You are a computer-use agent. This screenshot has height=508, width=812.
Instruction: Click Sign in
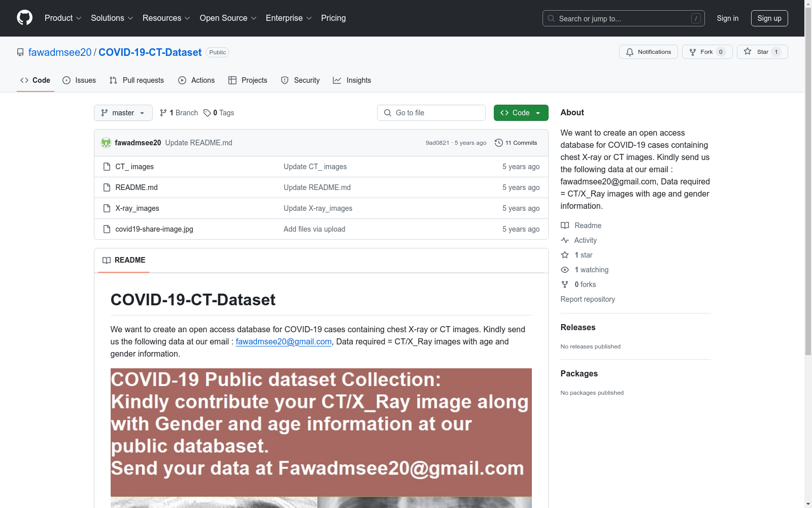click(728, 18)
